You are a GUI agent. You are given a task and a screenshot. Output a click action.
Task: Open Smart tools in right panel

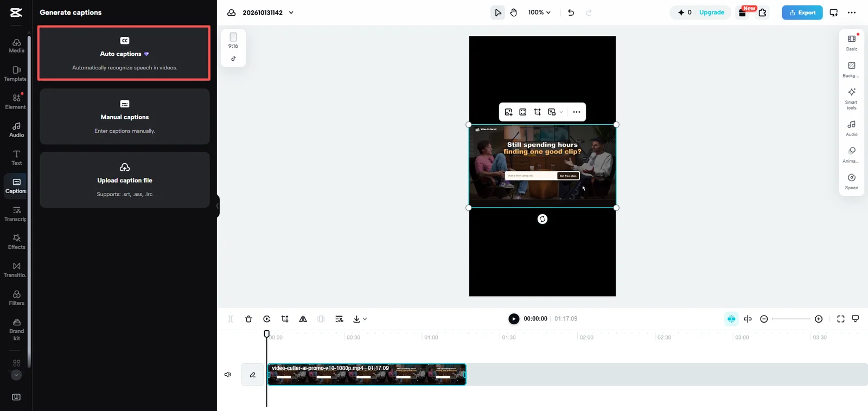click(852, 98)
